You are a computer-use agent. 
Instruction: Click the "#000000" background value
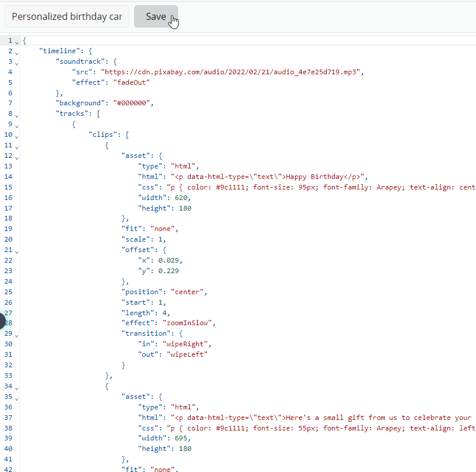tap(132, 103)
